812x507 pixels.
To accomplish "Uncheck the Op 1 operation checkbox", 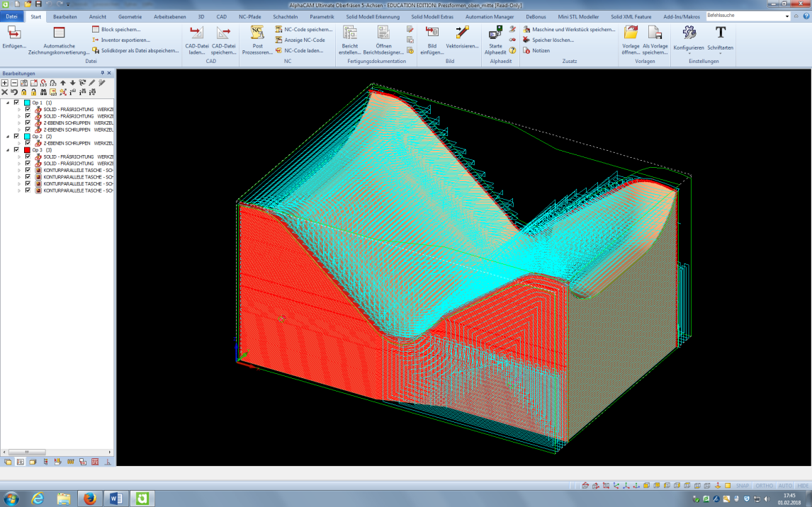I will (16, 103).
